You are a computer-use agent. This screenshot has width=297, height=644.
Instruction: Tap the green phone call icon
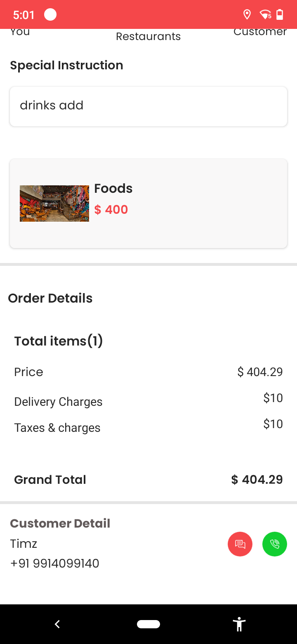pyautogui.click(x=275, y=544)
